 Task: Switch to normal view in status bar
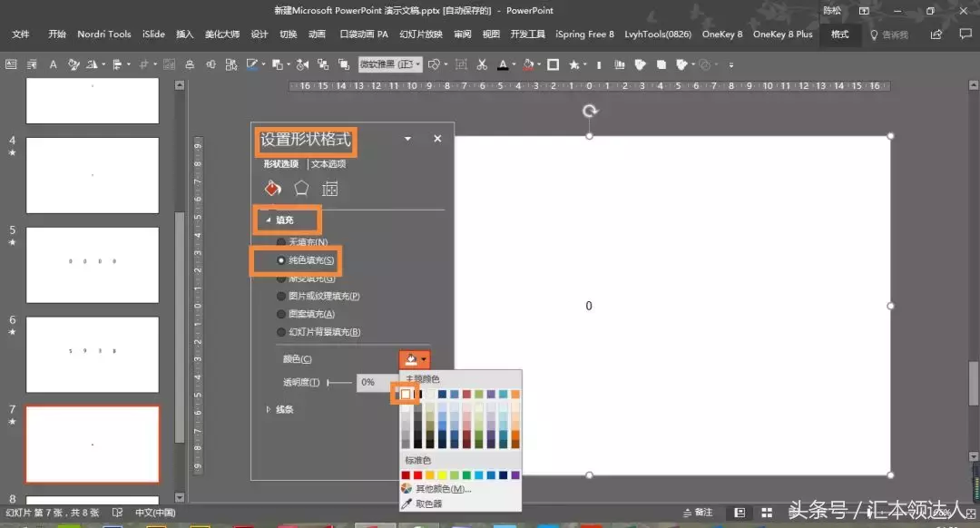point(740,513)
